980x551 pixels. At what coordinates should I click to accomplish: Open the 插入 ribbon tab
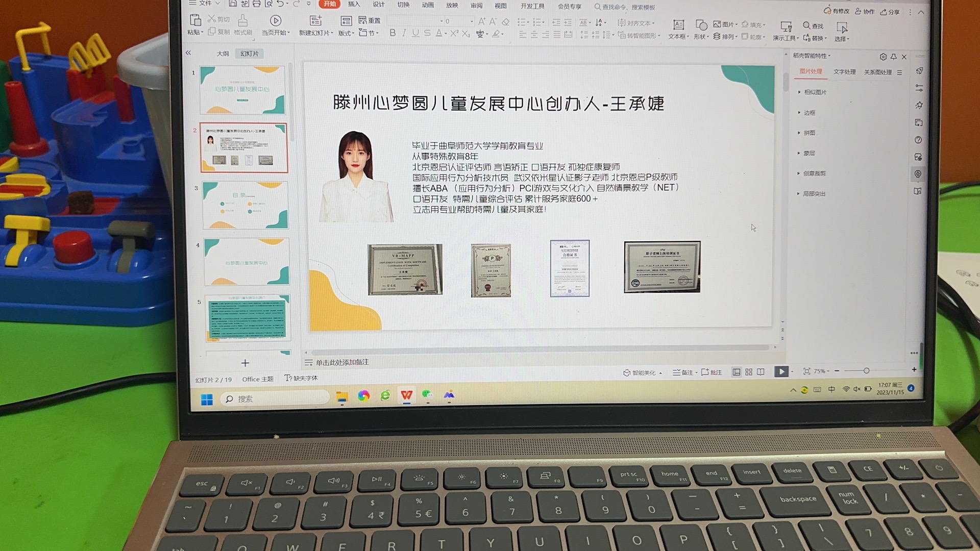[354, 5]
